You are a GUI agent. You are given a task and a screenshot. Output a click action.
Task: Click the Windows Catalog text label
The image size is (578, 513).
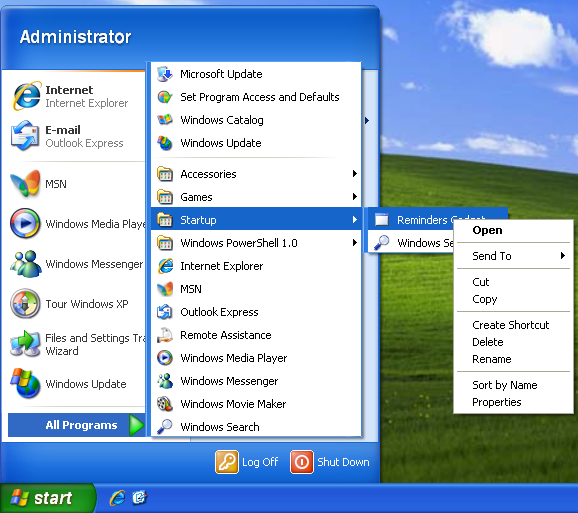click(x=222, y=120)
